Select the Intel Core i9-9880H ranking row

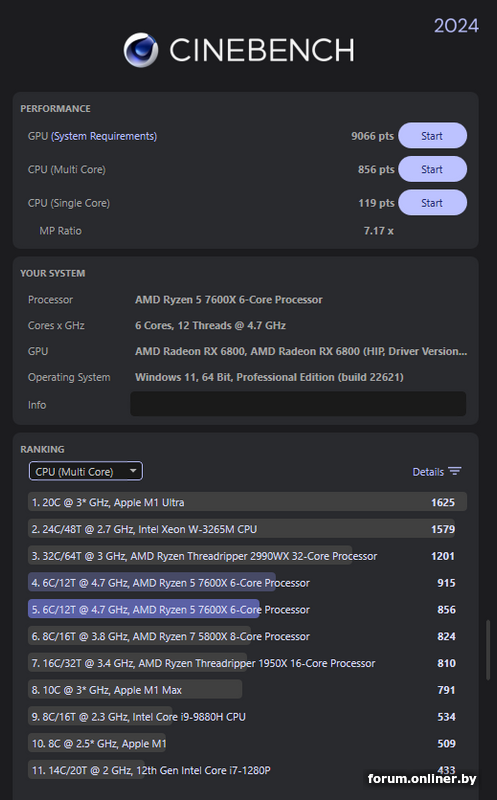click(x=247, y=717)
